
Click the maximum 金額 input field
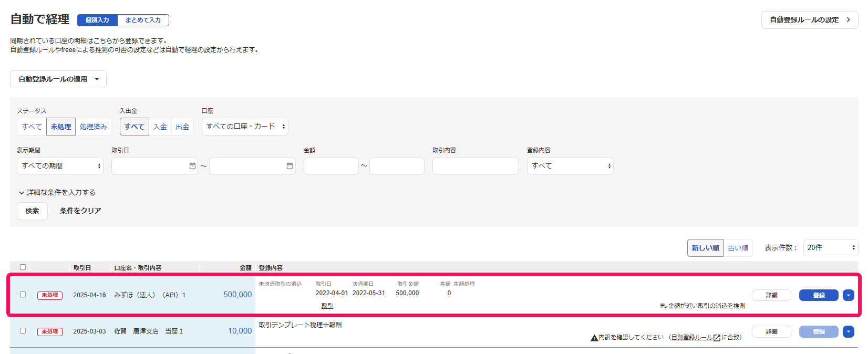(x=397, y=166)
